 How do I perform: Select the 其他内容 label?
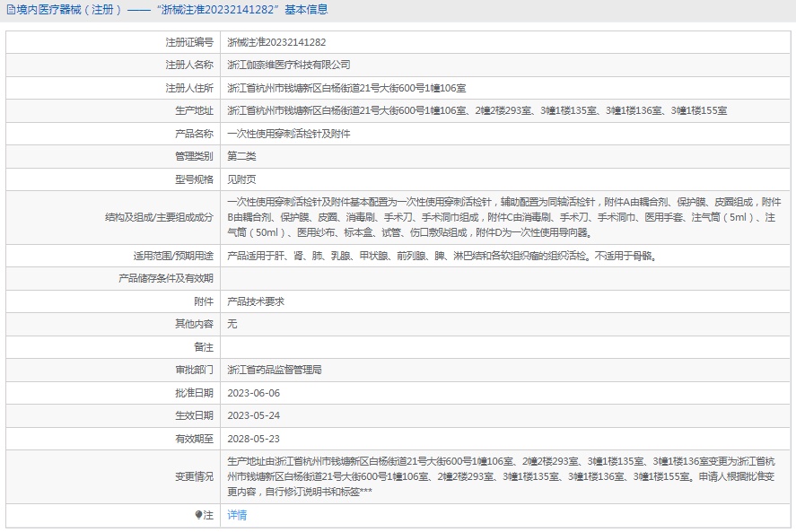(195, 324)
